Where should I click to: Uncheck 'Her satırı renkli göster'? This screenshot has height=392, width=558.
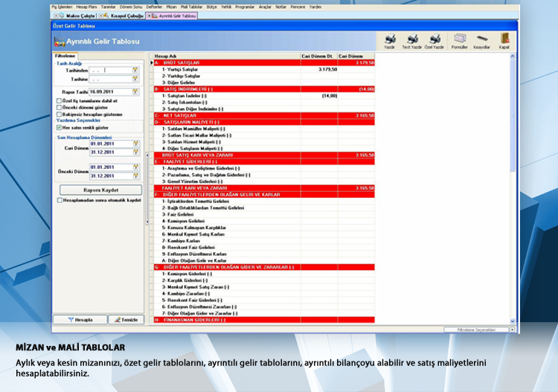pos(60,127)
